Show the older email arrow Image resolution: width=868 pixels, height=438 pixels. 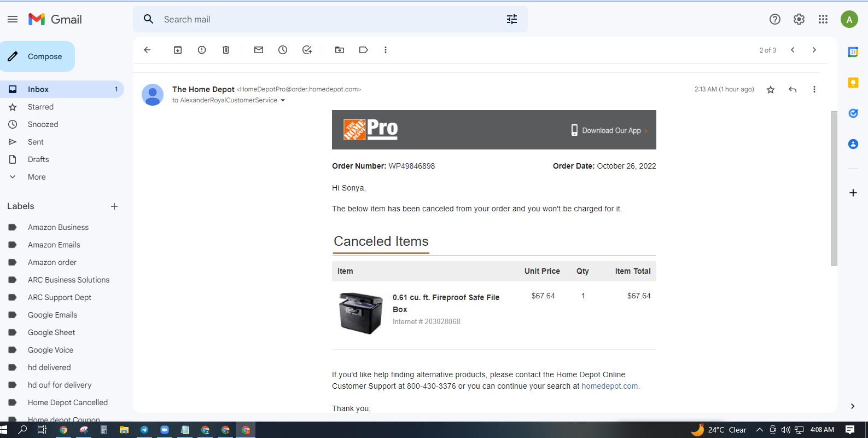click(x=814, y=50)
